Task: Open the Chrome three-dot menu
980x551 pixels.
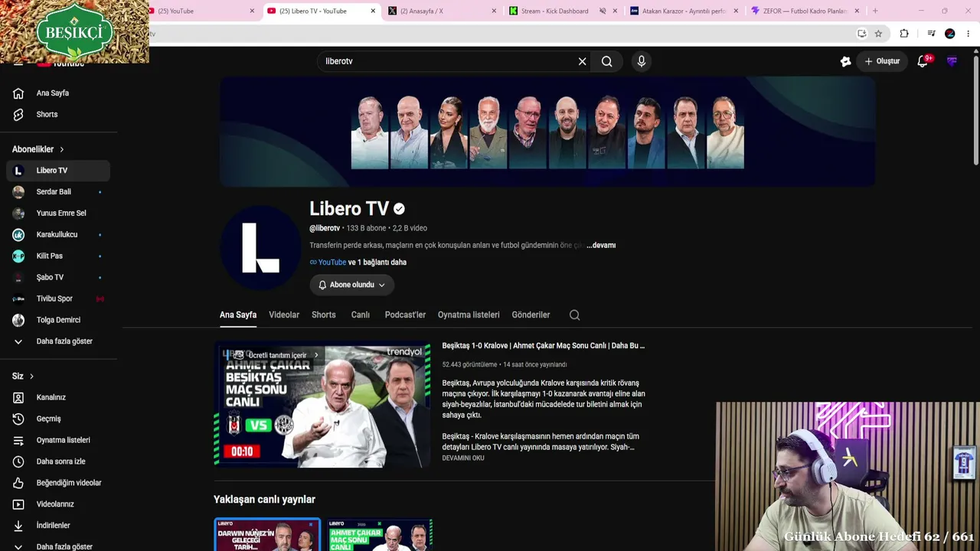Action: coord(969,34)
